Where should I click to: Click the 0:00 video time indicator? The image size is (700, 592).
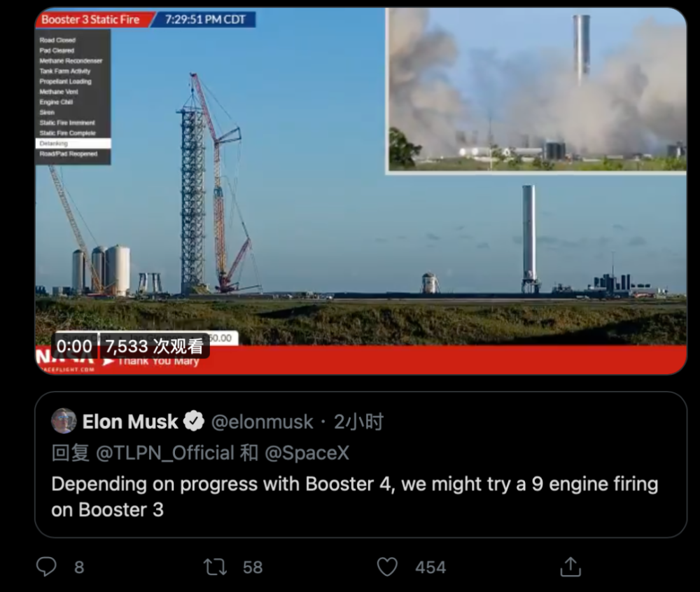[x=75, y=346]
